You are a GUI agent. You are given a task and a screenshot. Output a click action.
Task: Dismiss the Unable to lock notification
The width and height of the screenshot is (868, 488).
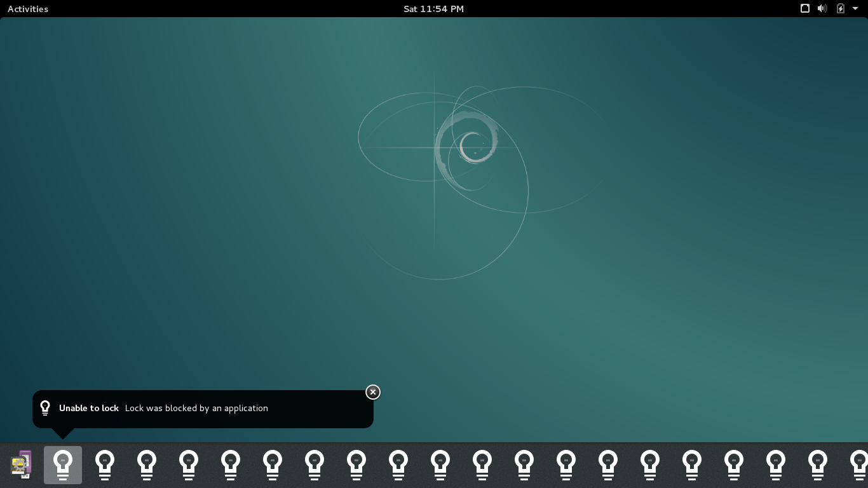(x=373, y=392)
